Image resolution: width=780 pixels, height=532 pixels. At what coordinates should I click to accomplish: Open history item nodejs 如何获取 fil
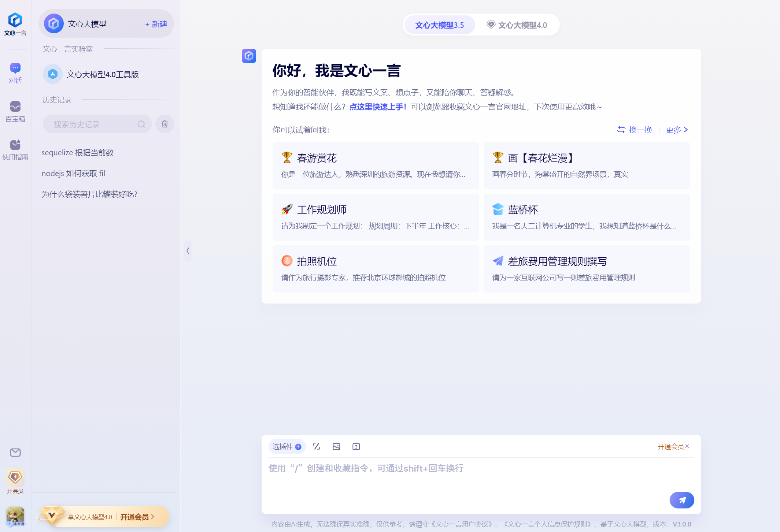coord(73,174)
